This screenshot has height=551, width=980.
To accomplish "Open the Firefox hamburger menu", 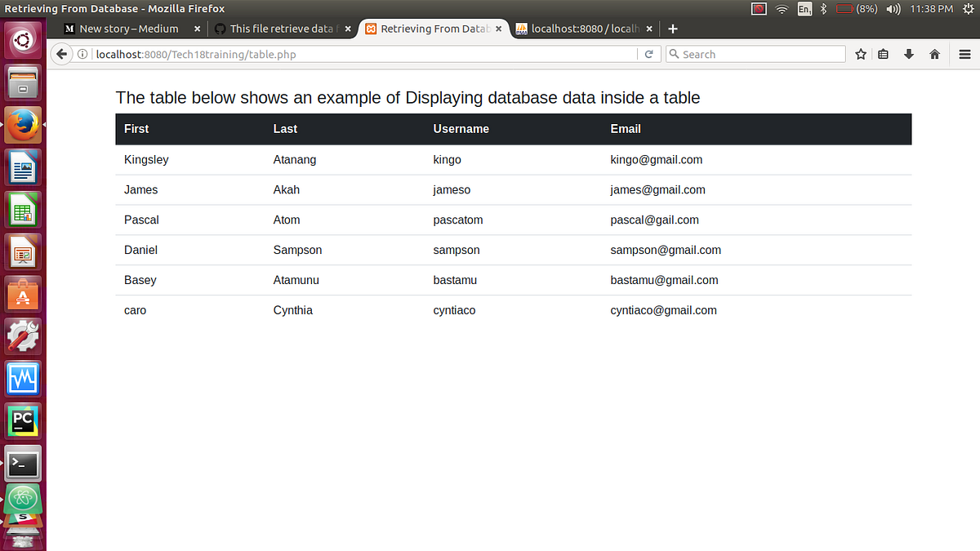I will pos(964,54).
